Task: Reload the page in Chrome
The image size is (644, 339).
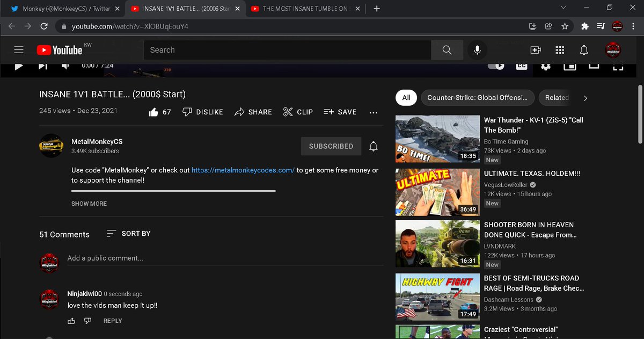Action: (44, 26)
